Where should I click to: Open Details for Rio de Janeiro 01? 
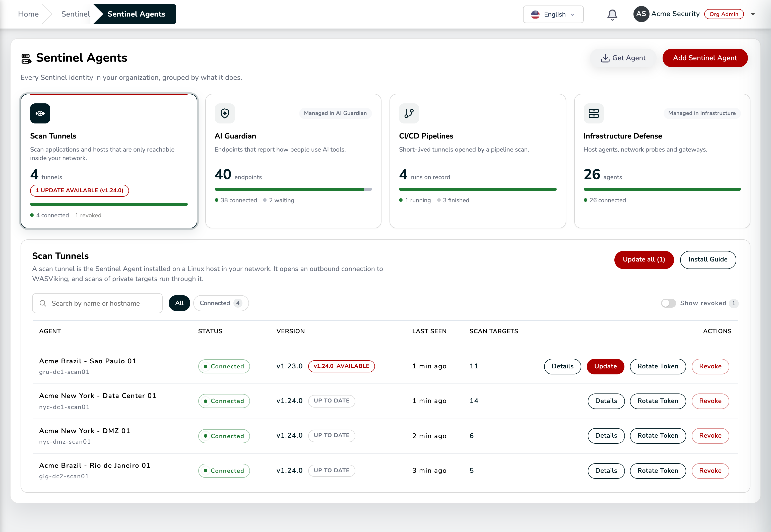[606, 471]
